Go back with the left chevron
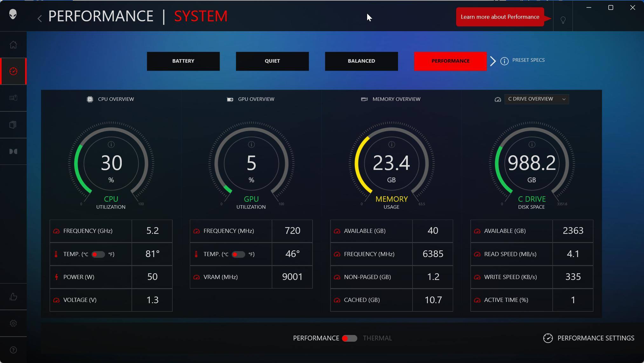The height and width of the screenshot is (363, 644). point(39,18)
